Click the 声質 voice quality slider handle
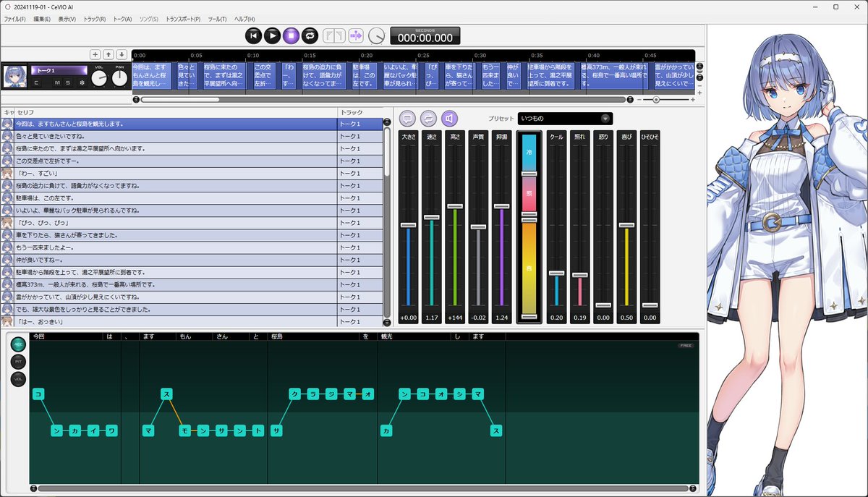868x497 pixels. (477, 227)
